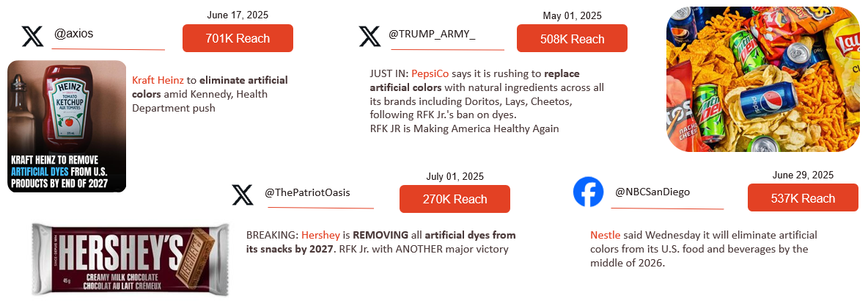Screen dimensions: 868x301
Task: Click the red Nestle text
Action: point(606,236)
